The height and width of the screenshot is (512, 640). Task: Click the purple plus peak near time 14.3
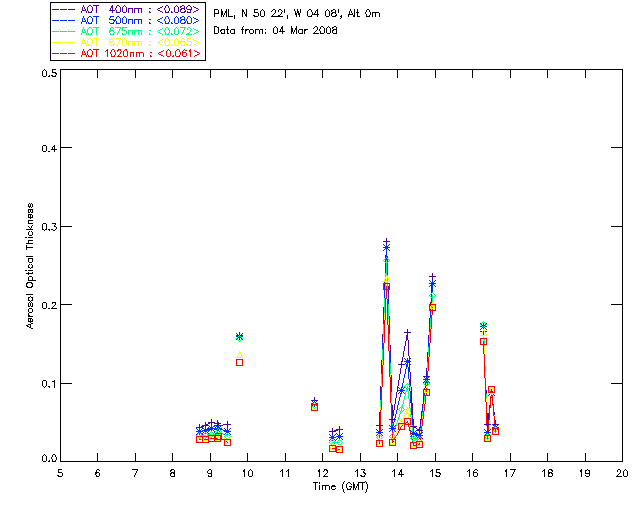(407, 333)
